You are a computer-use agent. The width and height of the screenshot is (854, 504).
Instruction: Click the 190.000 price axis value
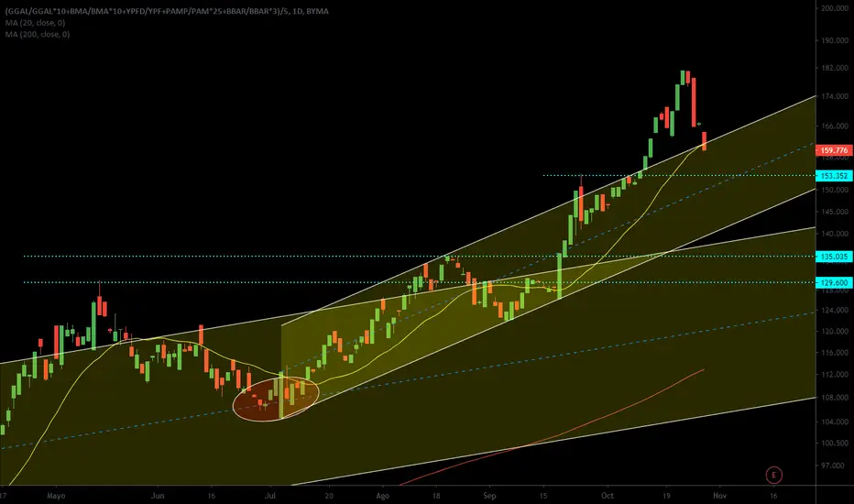pos(835,40)
